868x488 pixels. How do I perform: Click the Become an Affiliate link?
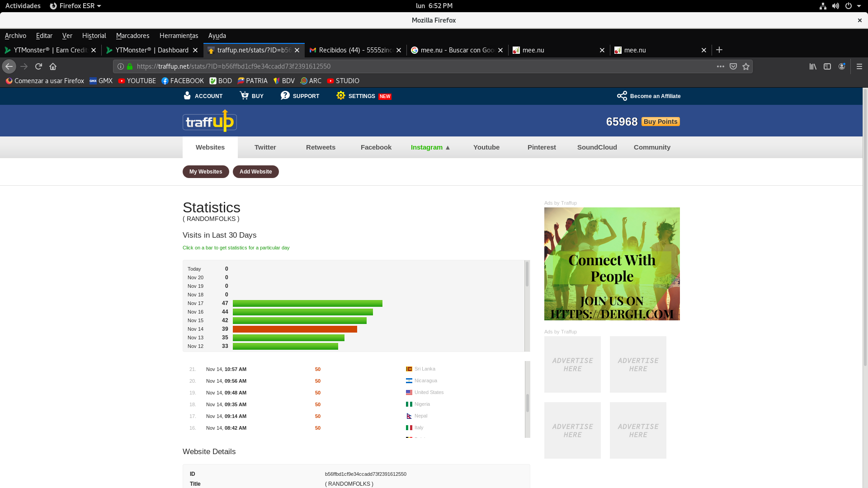click(655, 96)
